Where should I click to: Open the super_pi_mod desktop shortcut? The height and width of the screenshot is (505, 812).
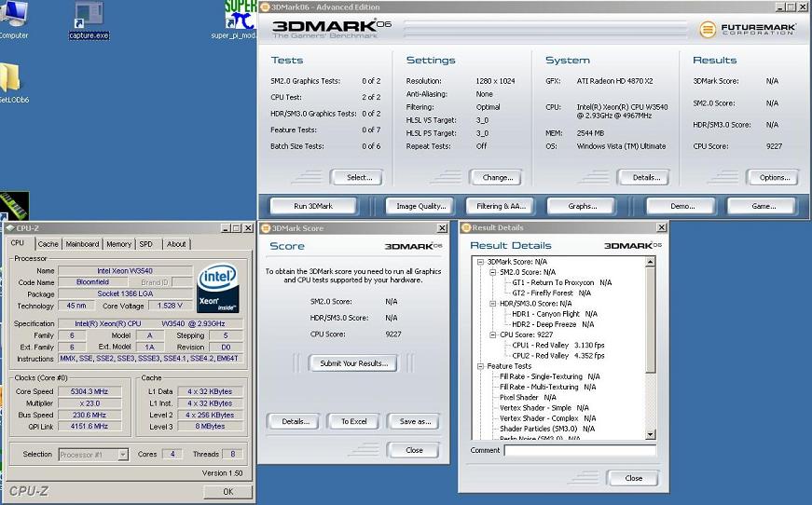coord(239,16)
